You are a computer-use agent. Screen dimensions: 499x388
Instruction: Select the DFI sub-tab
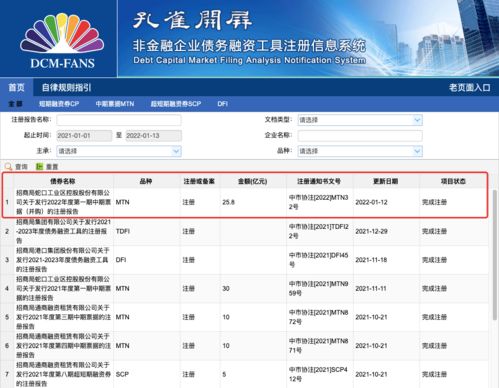coord(222,104)
